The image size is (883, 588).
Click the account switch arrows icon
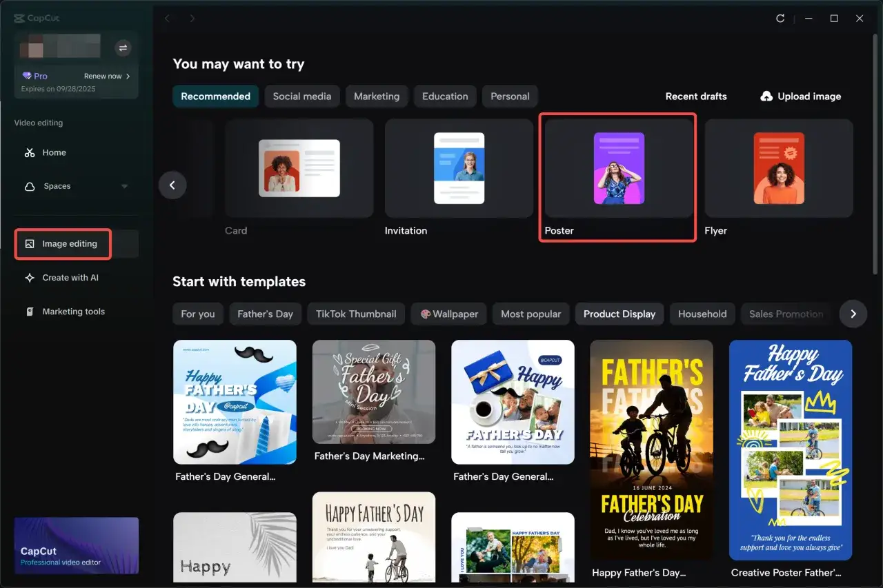[x=123, y=48]
